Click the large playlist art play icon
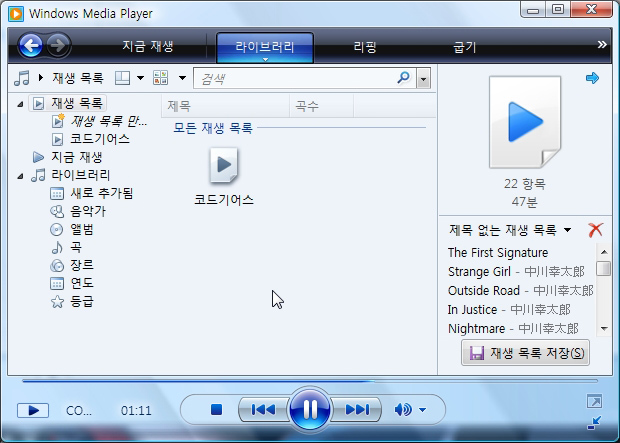620x443 pixels. [x=525, y=122]
